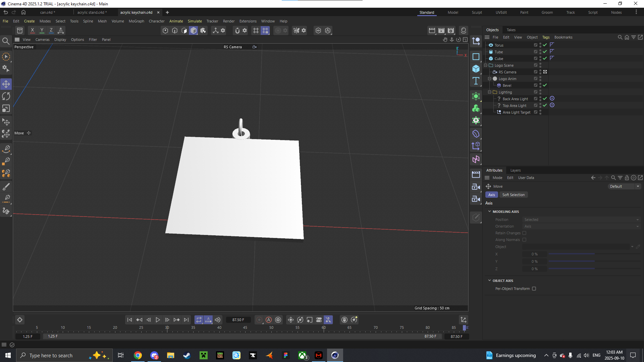Click the Undo arrow icon
Image resolution: width=644 pixels, height=362 pixels.
pos(5,12)
